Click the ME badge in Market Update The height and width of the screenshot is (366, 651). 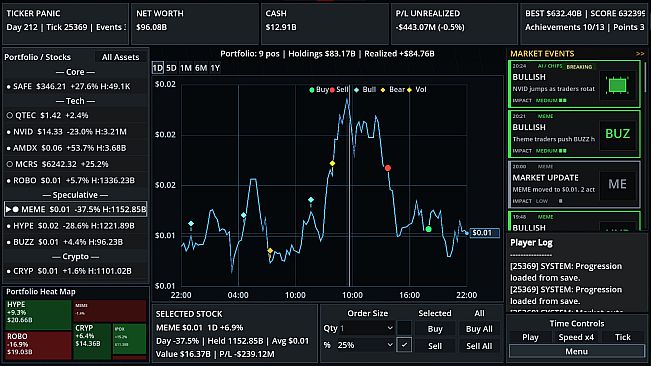(x=617, y=184)
